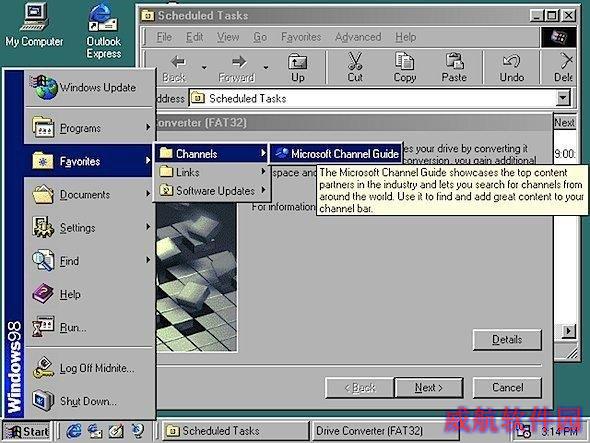Screen dimensions: 590x443
Task: Open Windows Update from Start menu
Action: (x=90, y=88)
